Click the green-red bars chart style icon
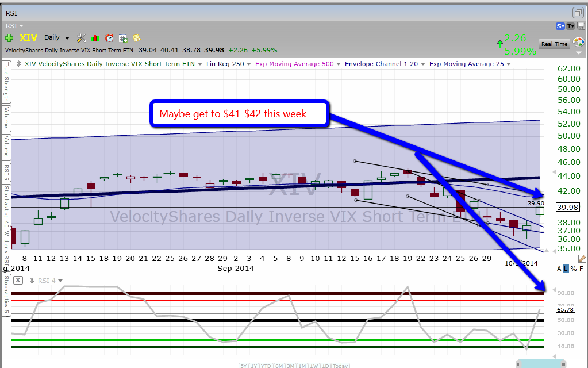The width and height of the screenshot is (588, 368). (x=95, y=38)
